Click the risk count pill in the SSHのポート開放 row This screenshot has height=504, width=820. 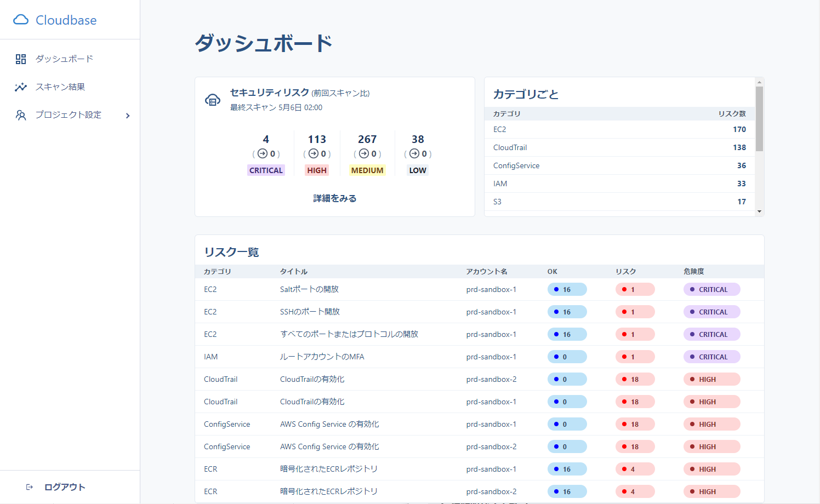[x=635, y=312]
